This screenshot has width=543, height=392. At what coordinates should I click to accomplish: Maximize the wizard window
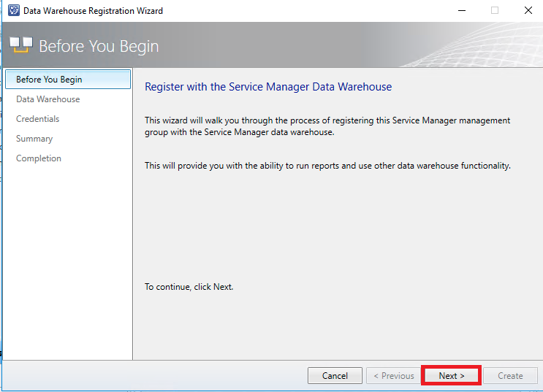pos(495,11)
